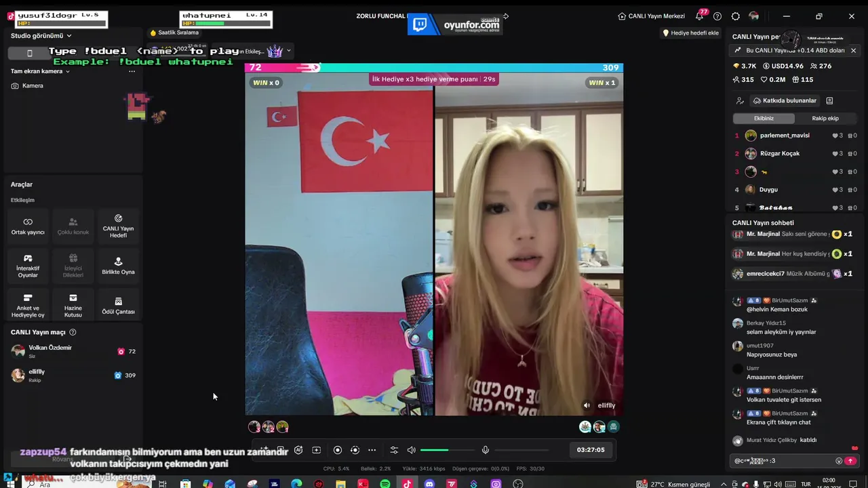The width and height of the screenshot is (868, 488).
Task: Switch to the Rakip ekip tab
Action: [x=825, y=118]
